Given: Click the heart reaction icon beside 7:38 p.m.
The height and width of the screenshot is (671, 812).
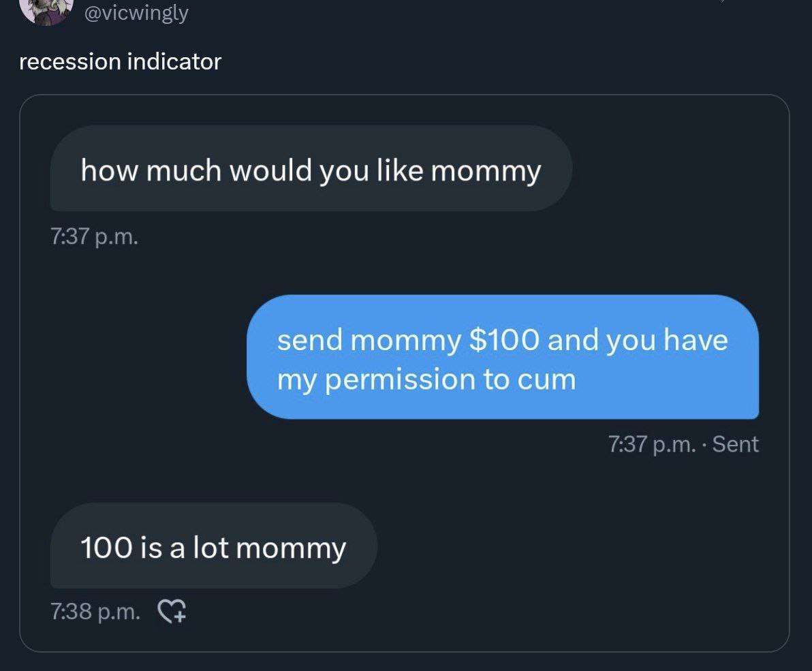Looking at the screenshot, I should coord(172,611).
